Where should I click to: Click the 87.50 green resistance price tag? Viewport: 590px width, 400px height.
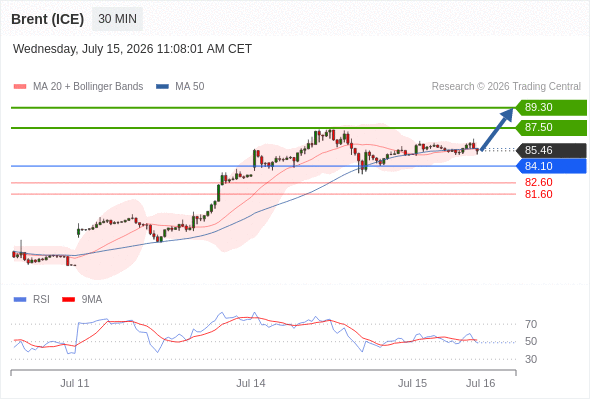551,128
